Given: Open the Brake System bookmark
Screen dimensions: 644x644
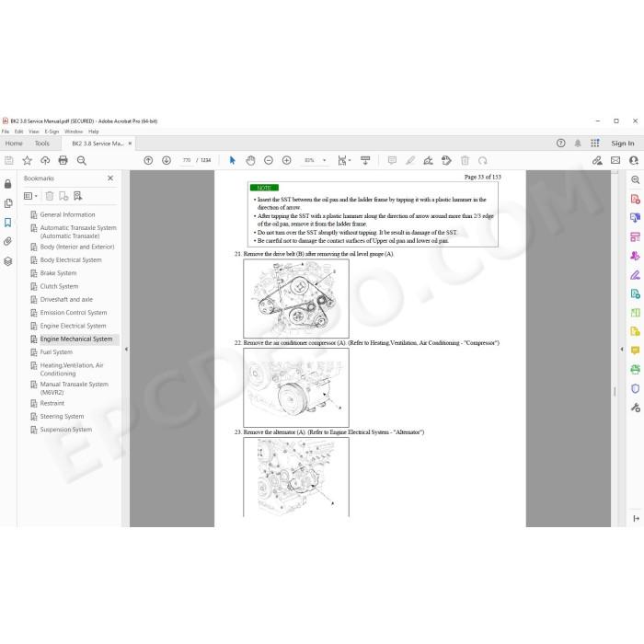Looking at the screenshot, I should point(58,273).
